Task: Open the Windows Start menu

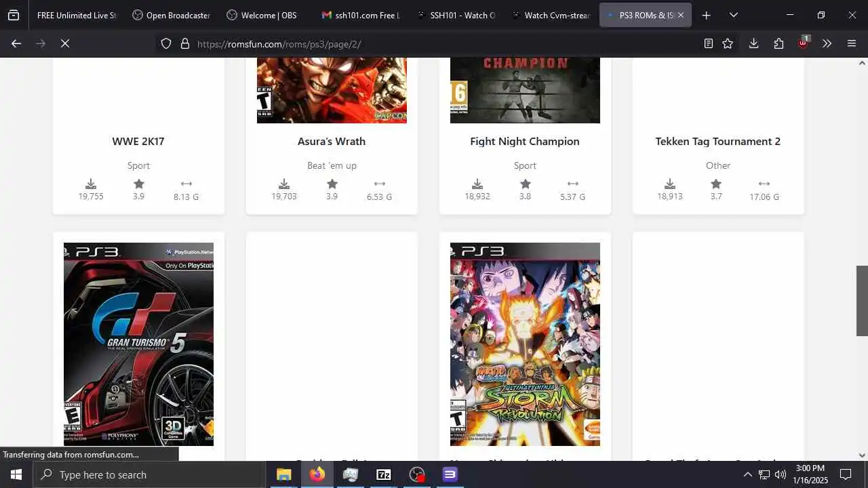Action: [x=16, y=474]
